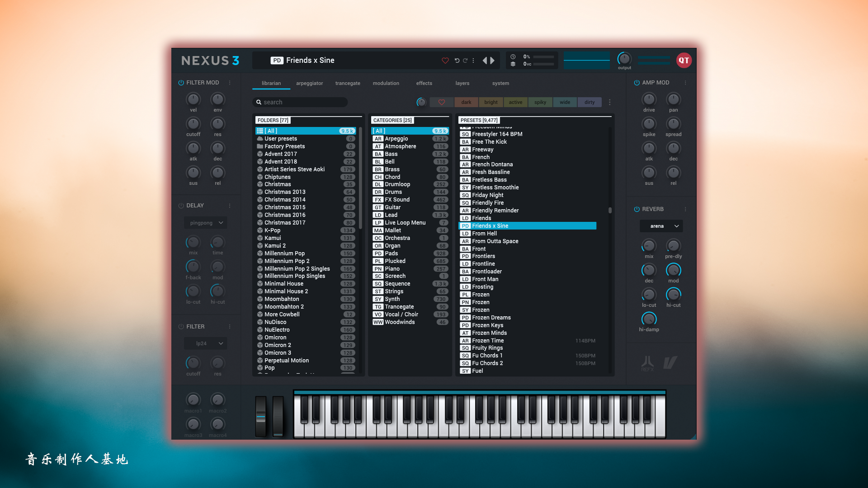Click the dark tone filter tag

click(466, 102)
